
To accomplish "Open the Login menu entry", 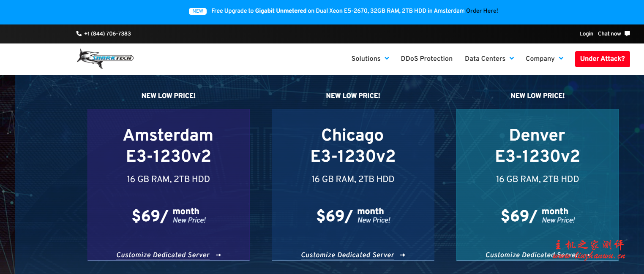I will coord(586,33).
